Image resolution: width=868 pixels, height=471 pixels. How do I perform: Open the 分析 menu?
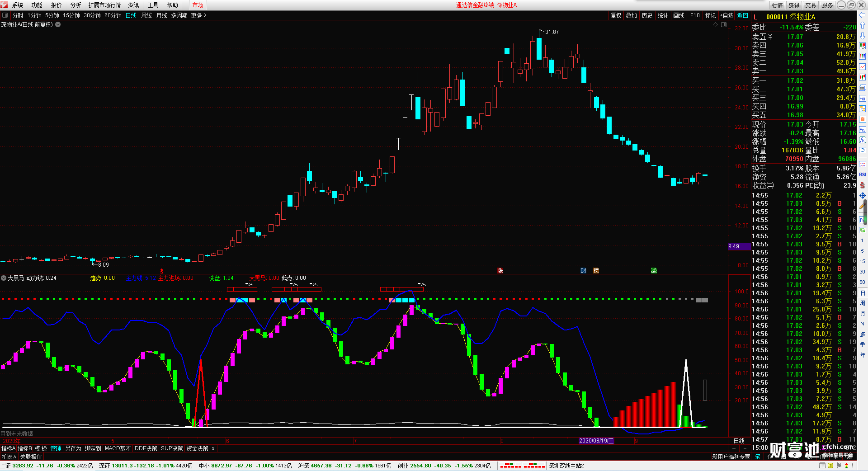point(76,5)
